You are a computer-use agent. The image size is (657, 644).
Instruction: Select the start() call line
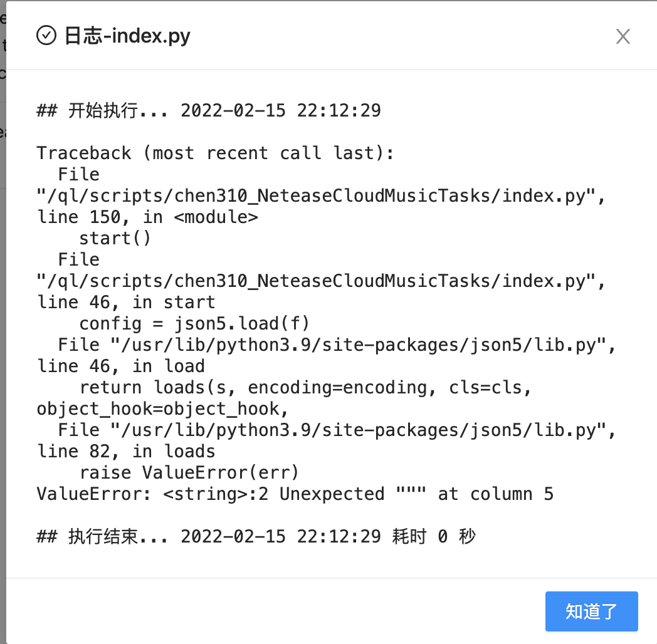point(115,238)
